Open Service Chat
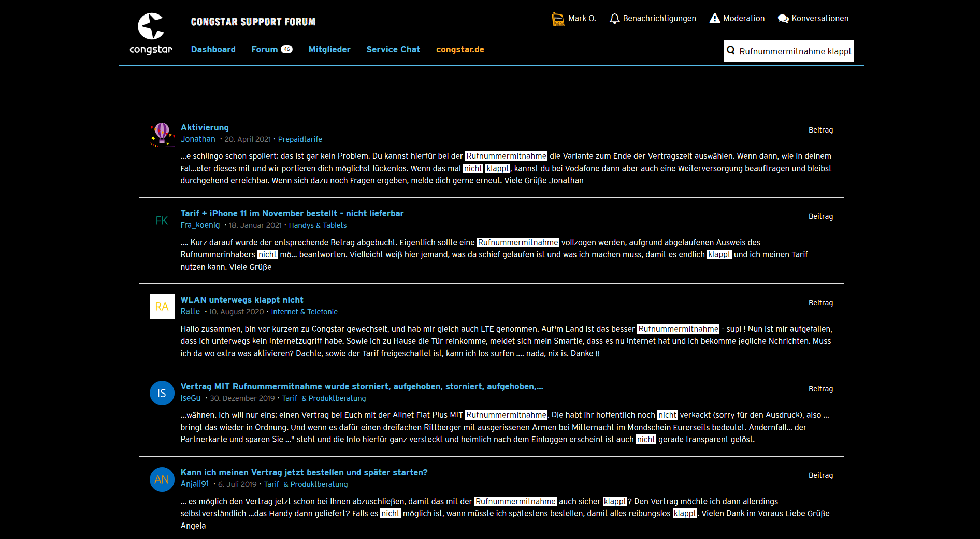Screen dimensions: 980x539 [x=393, y=49]
